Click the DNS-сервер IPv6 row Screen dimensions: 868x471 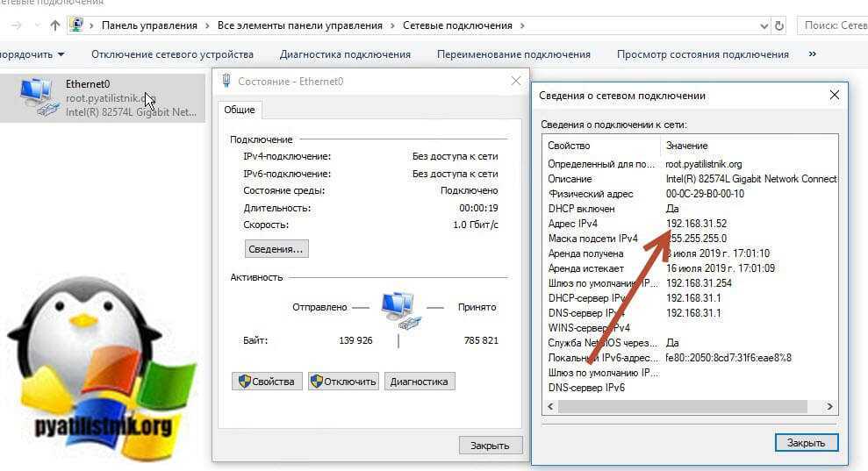pos(691,388)
